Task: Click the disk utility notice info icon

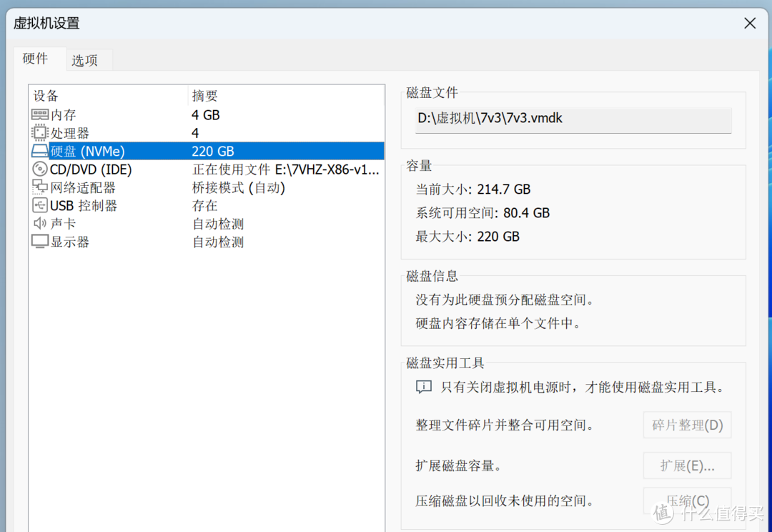Action: 424,385
